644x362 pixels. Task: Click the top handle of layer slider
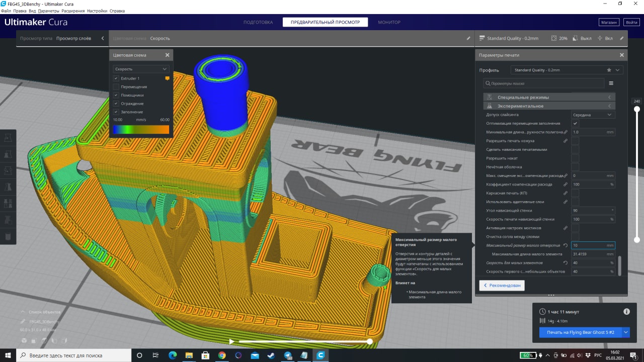[637, 109]
